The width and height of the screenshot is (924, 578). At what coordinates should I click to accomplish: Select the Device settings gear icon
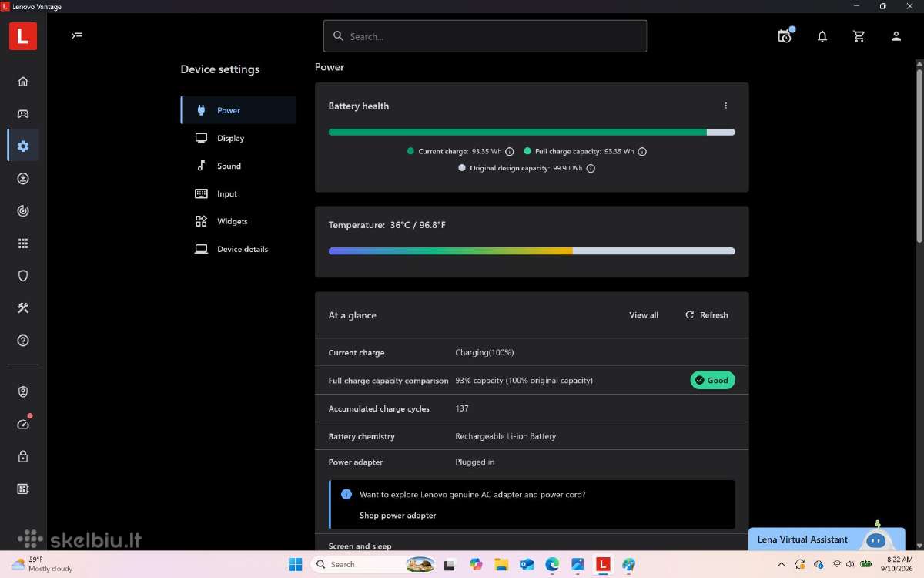pos(23,146)
